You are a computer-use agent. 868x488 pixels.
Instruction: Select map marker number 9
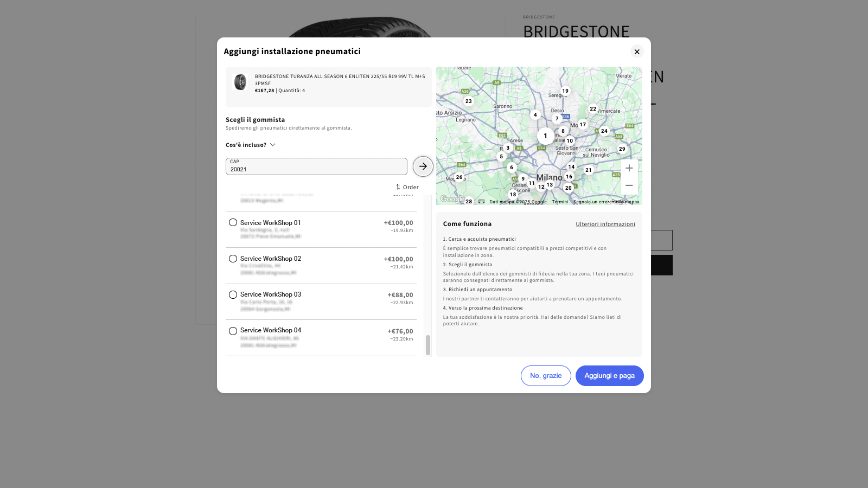tap(523, 179)
